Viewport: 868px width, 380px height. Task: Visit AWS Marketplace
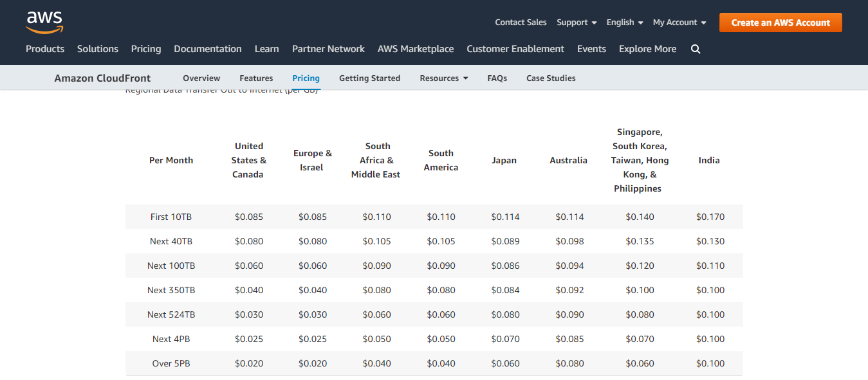tap(416, 49)
